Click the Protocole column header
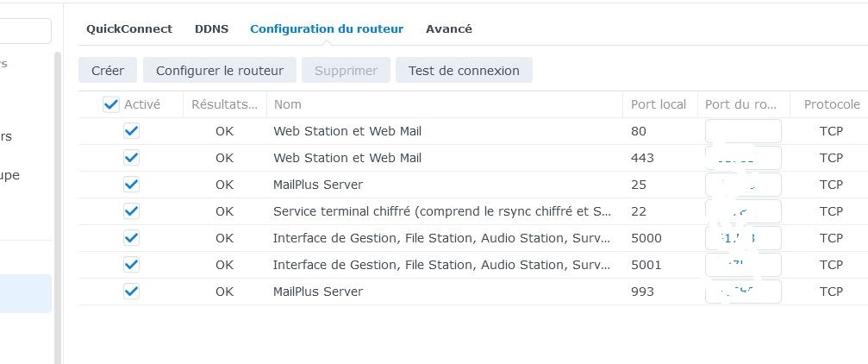 point(831,104)
